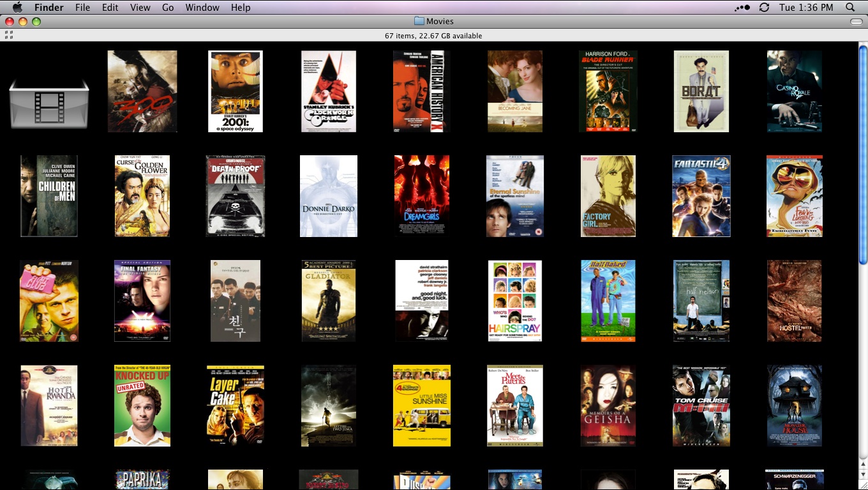Click the icon-view grid status indicator

pyautogui.click(x=9, y=35)
